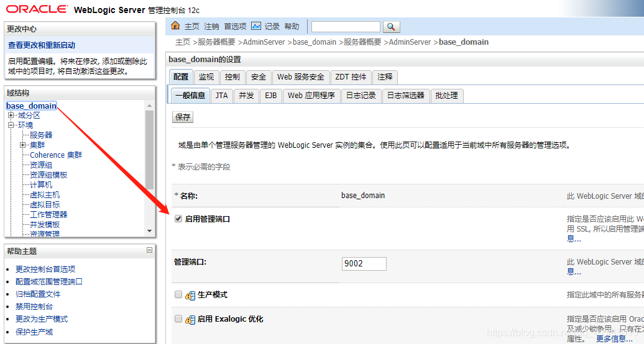Click the 记录 toolbar link
This screenshot has height=344, width=644.
[272, 27]
